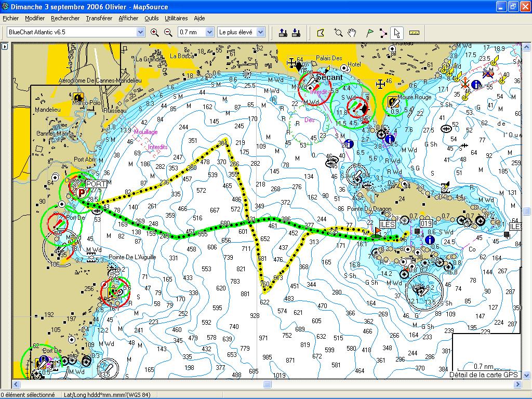Click the Détail de la carte GPS text
Screen dimensions: 532x399
tap(484, 375)
